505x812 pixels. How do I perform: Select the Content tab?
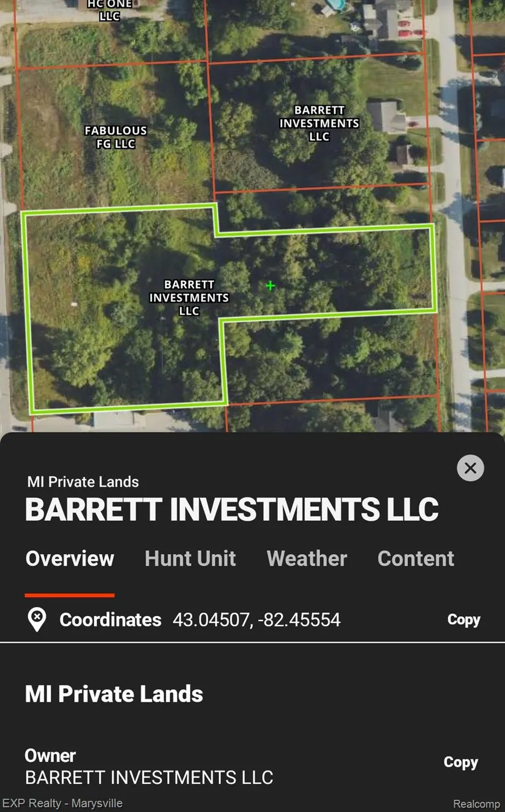416,559
